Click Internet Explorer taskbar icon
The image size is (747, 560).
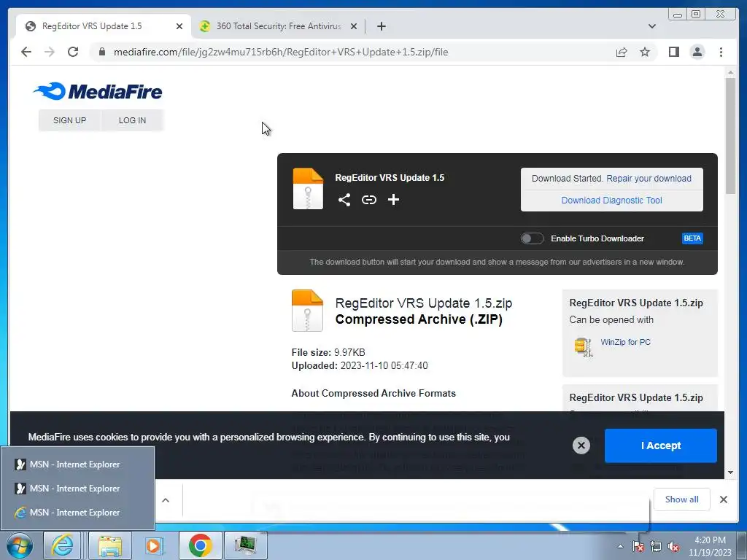(x=63, y=545)
